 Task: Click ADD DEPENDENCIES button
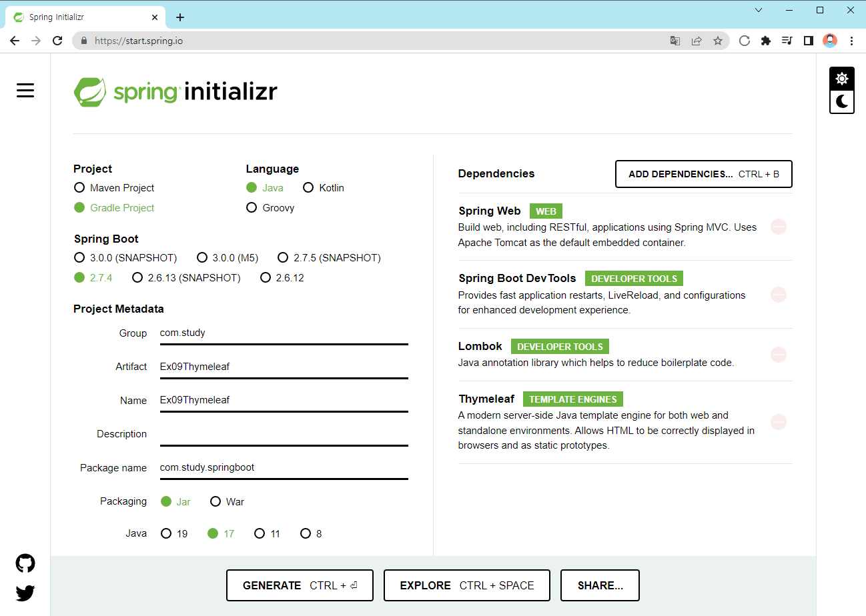point(704,174)
